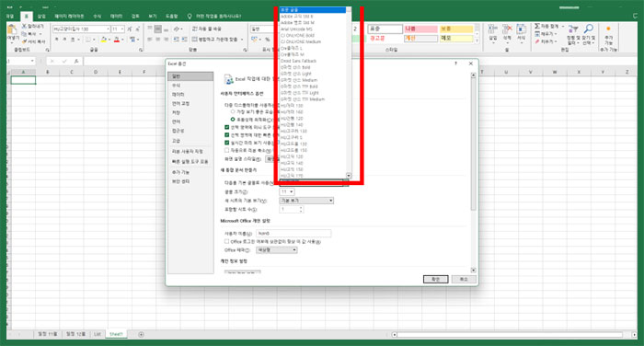The height and width of the screenshot is (346, 644).
Task: Select the compatibility optimization radio button
Action: tap(233, 120)
